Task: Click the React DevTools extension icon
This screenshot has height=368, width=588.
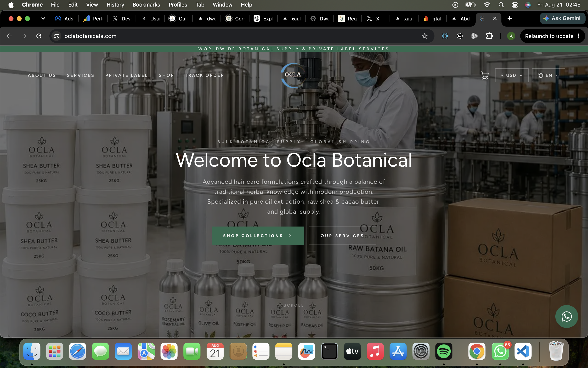Action: 445,36
